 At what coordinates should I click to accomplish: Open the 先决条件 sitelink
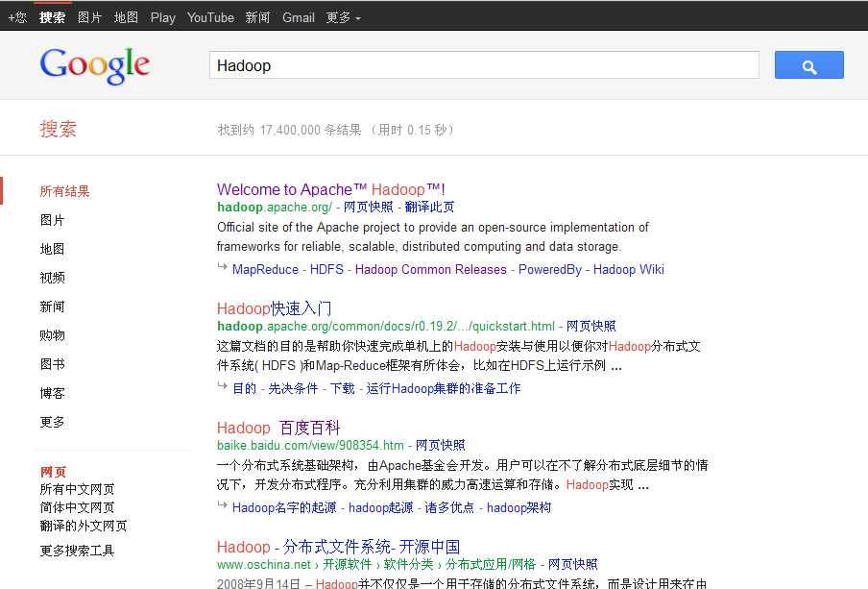coord(293,388)
